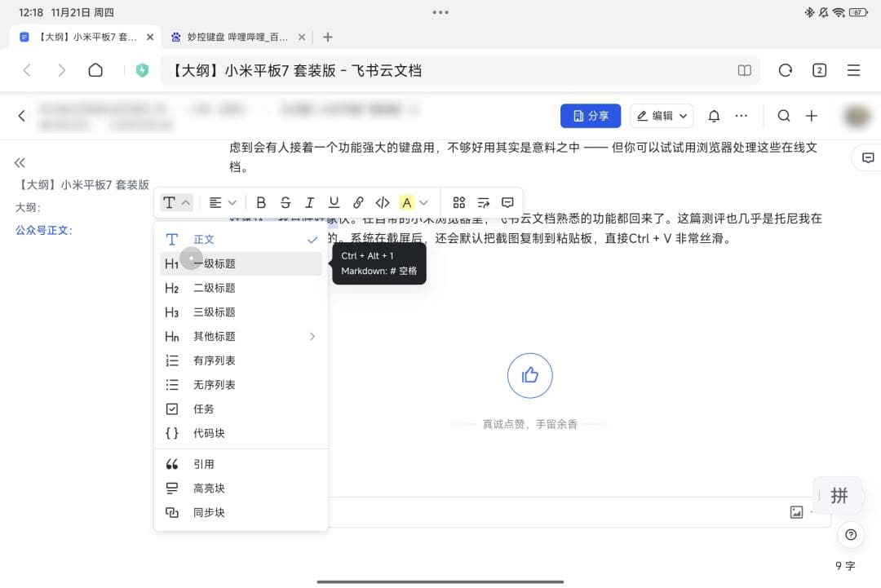This screenshot has width=881, height=588.
Task: Click the thumbs-up like button
Action: click(x=530, y=375)
